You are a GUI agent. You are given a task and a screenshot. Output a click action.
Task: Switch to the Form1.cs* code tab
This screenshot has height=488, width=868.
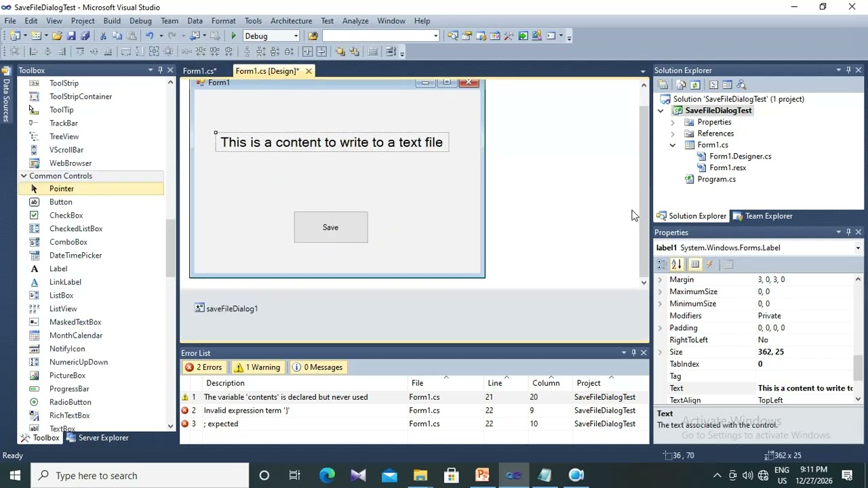(199, 71)
